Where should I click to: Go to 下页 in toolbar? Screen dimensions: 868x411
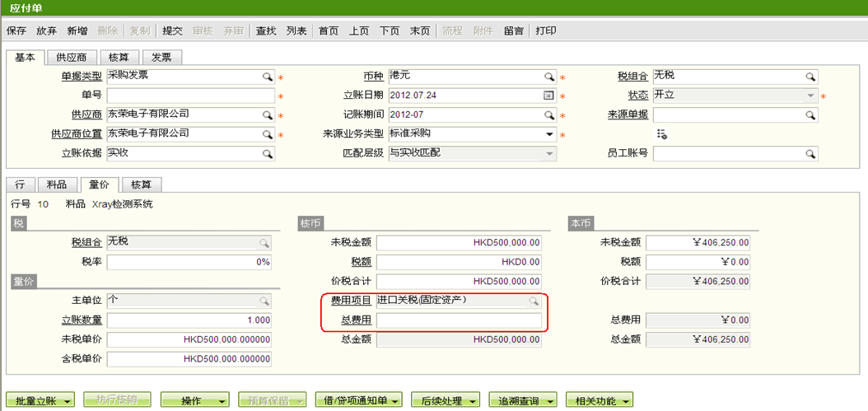pos(390,30)
